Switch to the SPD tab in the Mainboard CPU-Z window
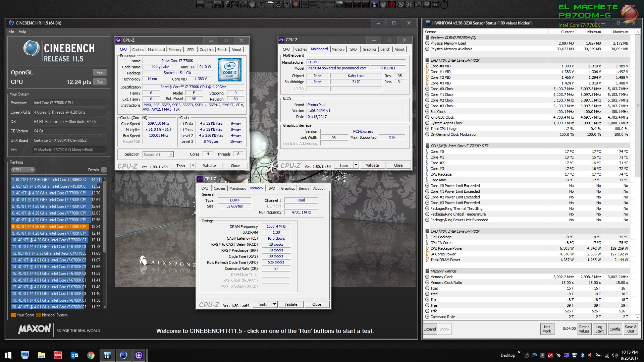644x362 pixels. 353,49
